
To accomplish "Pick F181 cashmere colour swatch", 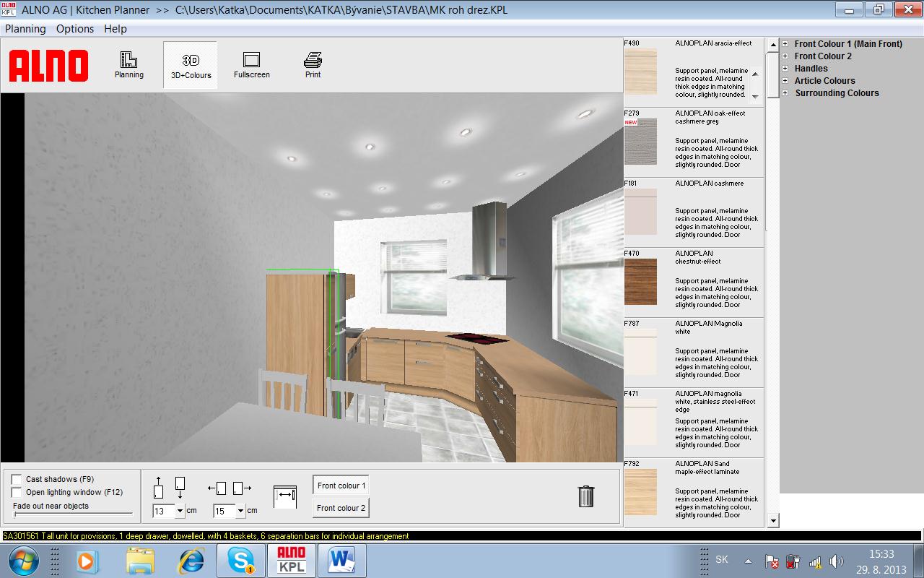I will click(640, 212).
